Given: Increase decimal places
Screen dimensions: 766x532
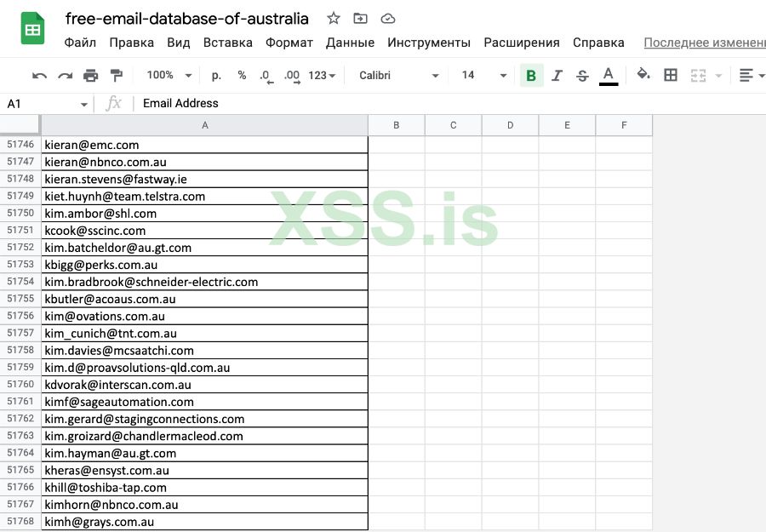Looking at the screenshot, I should click(292, 76).
